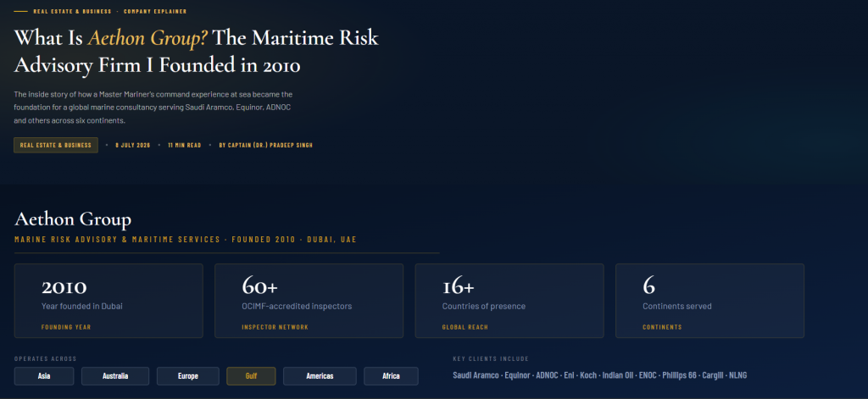Click the 16+ Countries of presence card
This screenshot has width=868, height=399.
509,301
